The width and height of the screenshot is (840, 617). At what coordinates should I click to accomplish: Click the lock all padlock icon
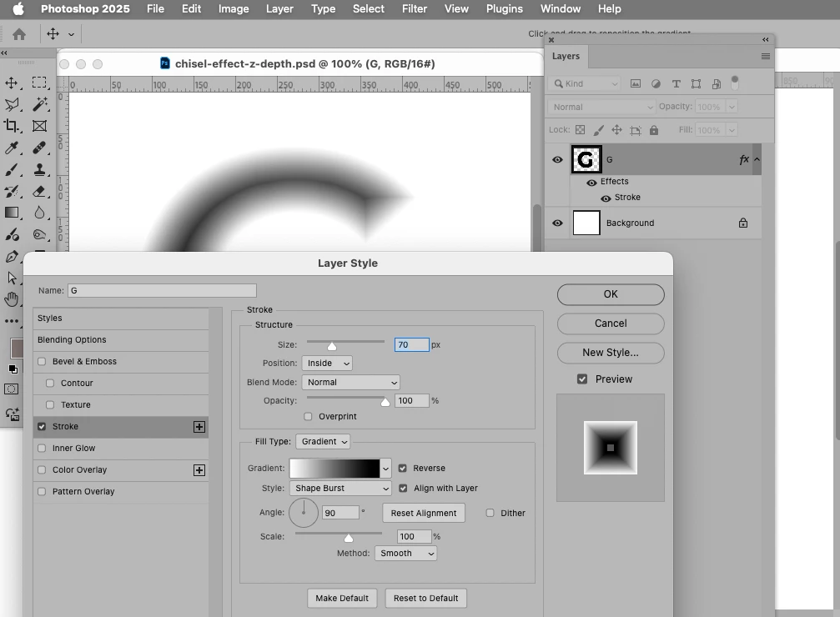tap(654, 130)
